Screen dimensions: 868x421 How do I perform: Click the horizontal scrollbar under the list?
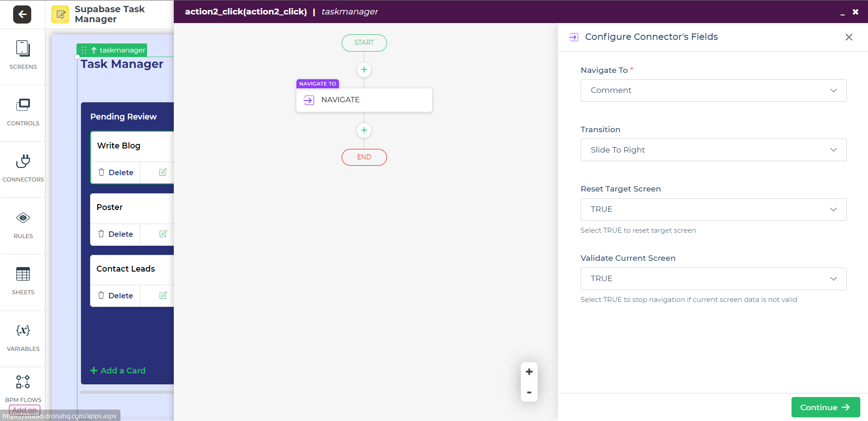pyautogui.click(x=127, y=392)
